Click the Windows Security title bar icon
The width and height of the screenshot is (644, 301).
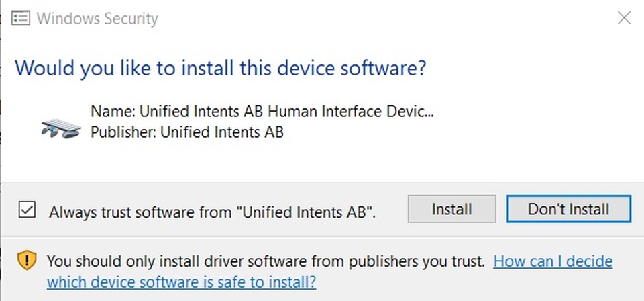pos(21,18)
